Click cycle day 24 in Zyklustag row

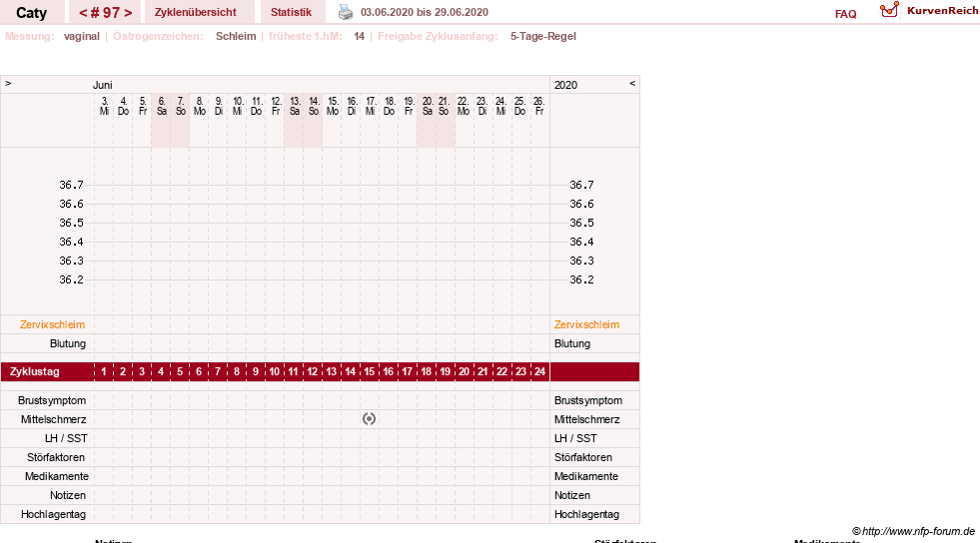(x=540, y=371)
